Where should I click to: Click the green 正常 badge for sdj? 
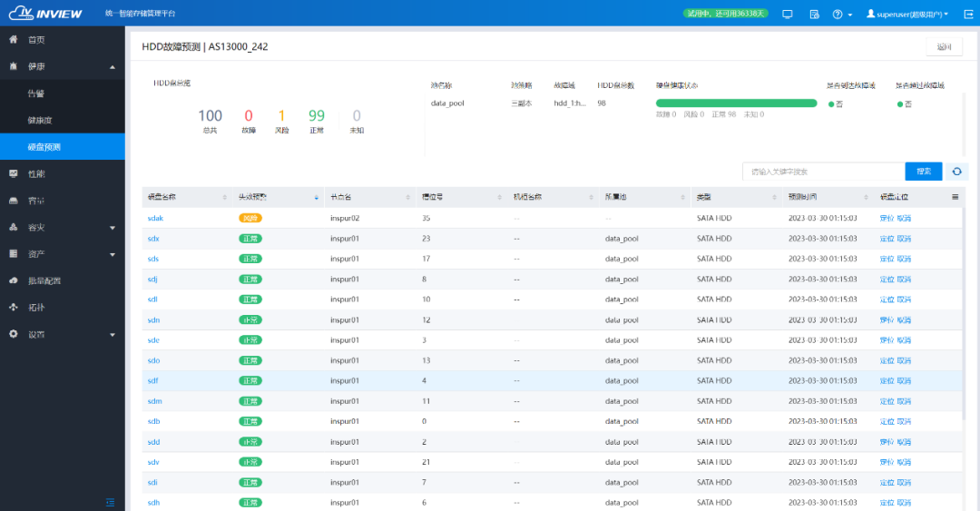[250, 279]
